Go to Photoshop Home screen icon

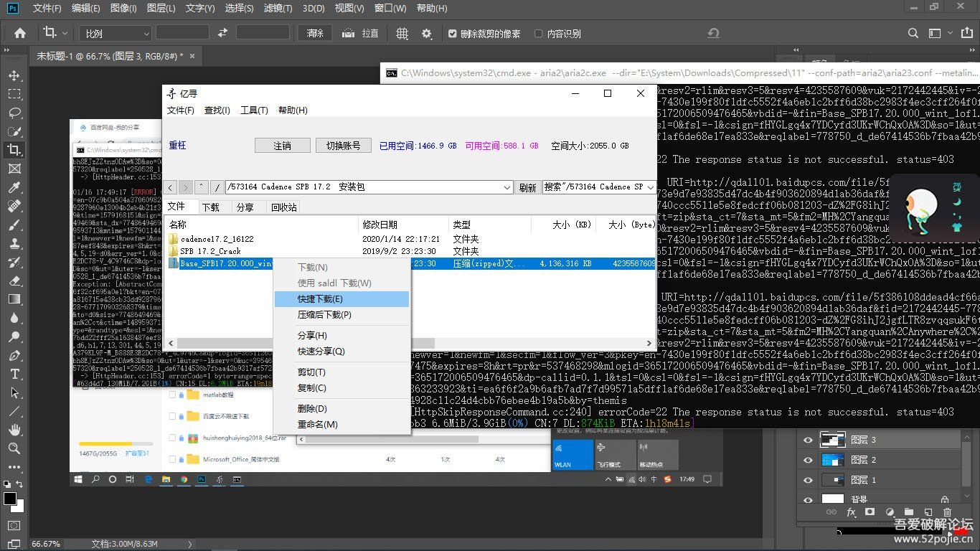[x=20, y=33]
